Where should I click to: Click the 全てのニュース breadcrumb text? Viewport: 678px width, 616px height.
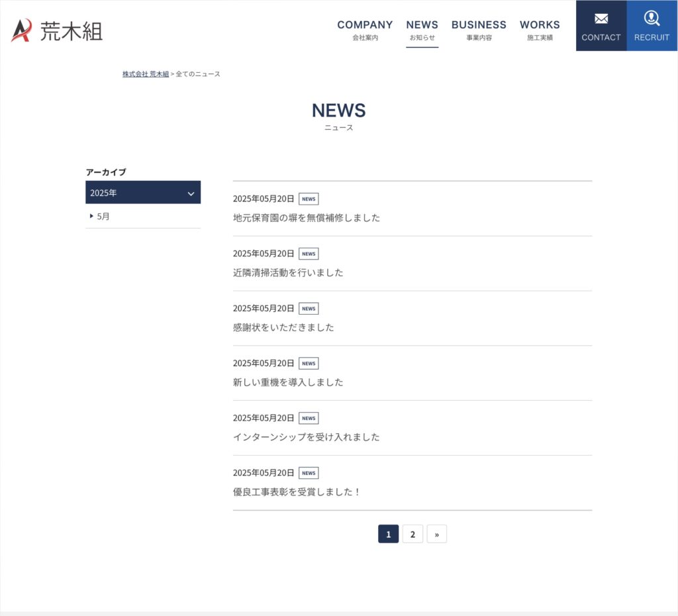pos(198,74)
